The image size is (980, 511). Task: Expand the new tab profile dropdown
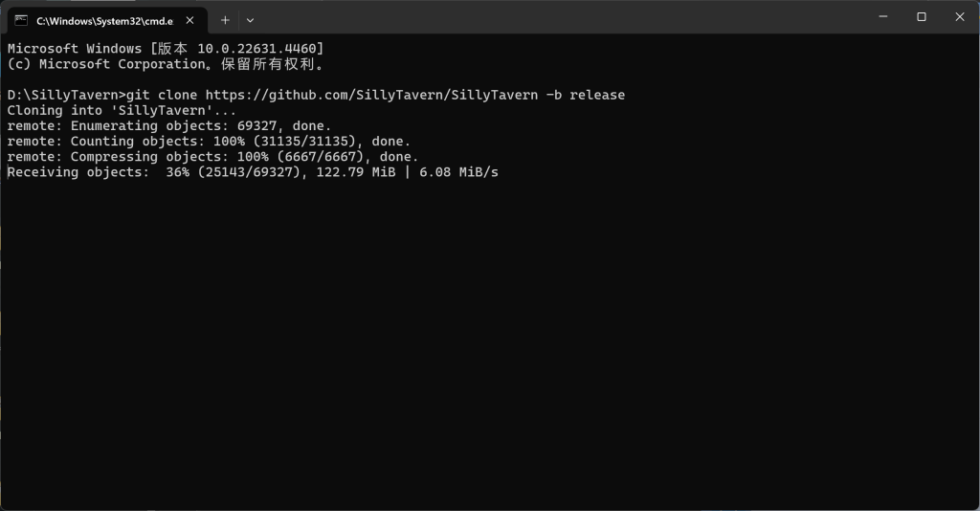[x=250, y=21]
